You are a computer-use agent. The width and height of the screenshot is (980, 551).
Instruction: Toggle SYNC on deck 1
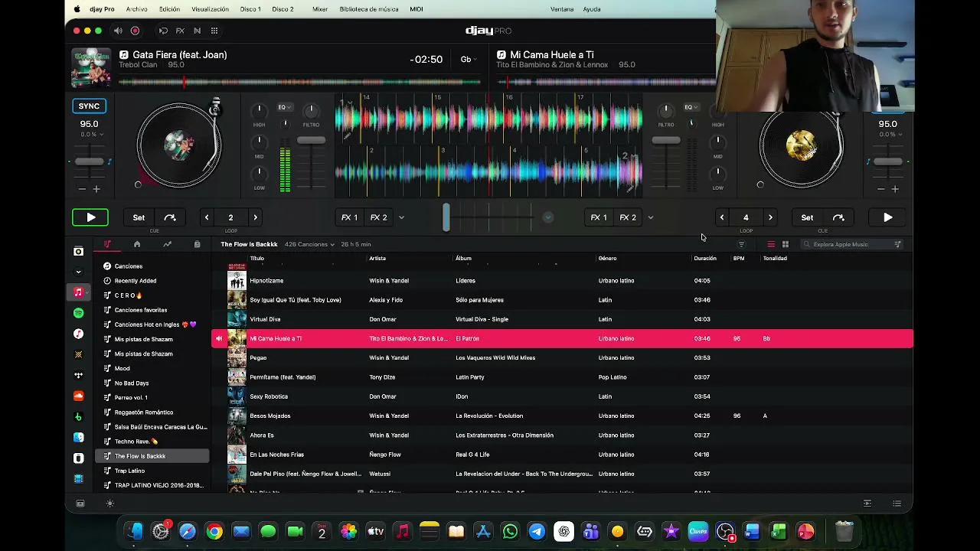[x=89, y=106]
